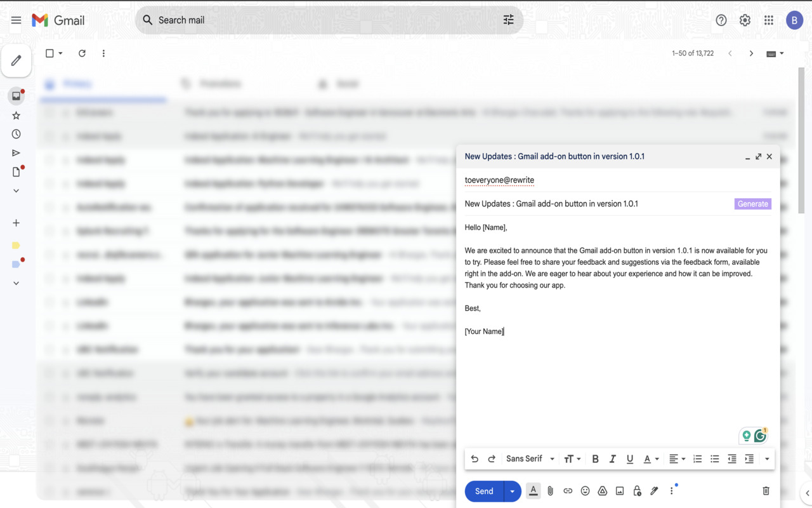Viewport: 812px width, 508px height.
Task: Open the Settings gear icon
Action: pos(745,20)
